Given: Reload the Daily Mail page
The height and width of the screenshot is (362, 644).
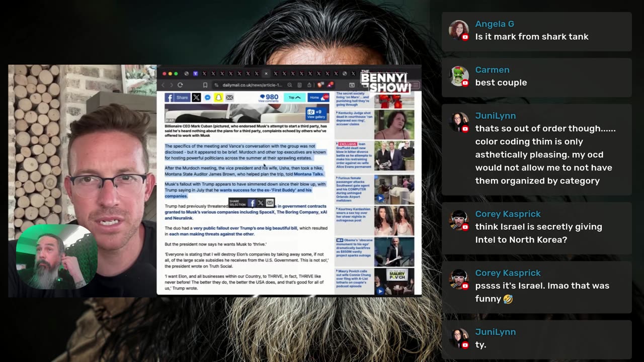Looking at the screenshot, I should [x=180, y=85].
